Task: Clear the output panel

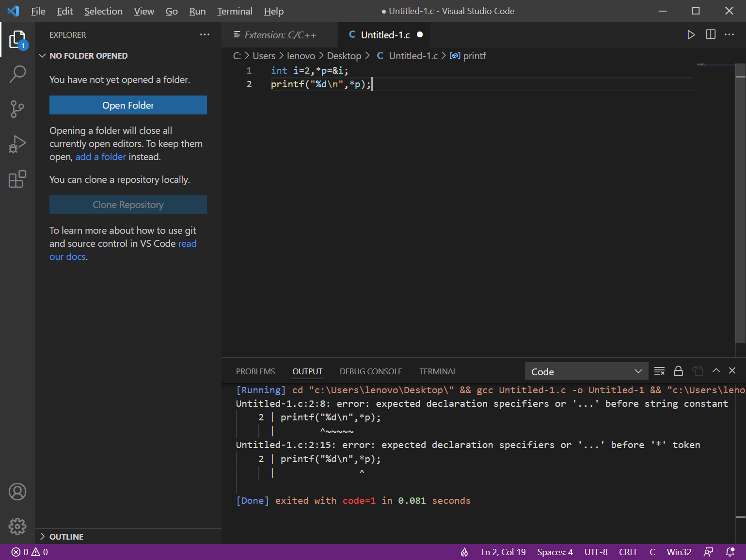Action: pyautogui.click(x=659, y=371)
